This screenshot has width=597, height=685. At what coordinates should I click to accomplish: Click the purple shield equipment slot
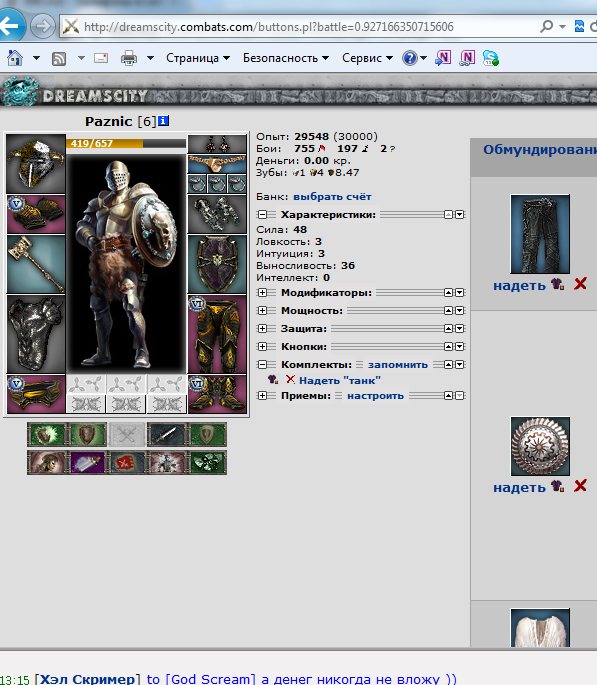(x=217, y=264)
